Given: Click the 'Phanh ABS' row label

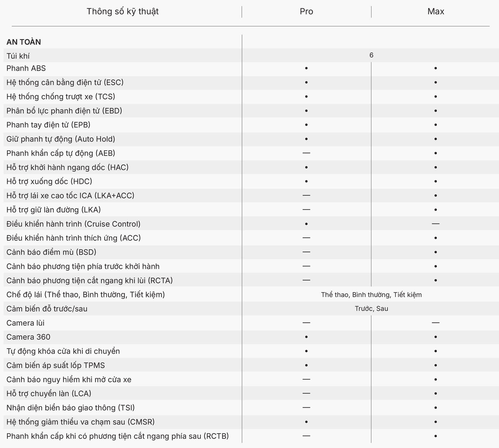Looking at the screenshot, I should point(26,68).
